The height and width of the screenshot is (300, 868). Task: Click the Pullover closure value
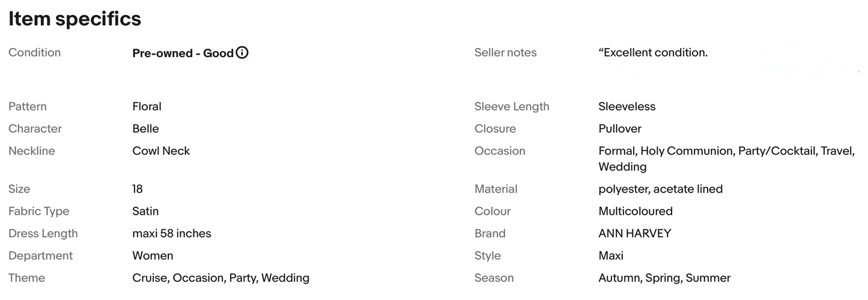coord(620,129)
